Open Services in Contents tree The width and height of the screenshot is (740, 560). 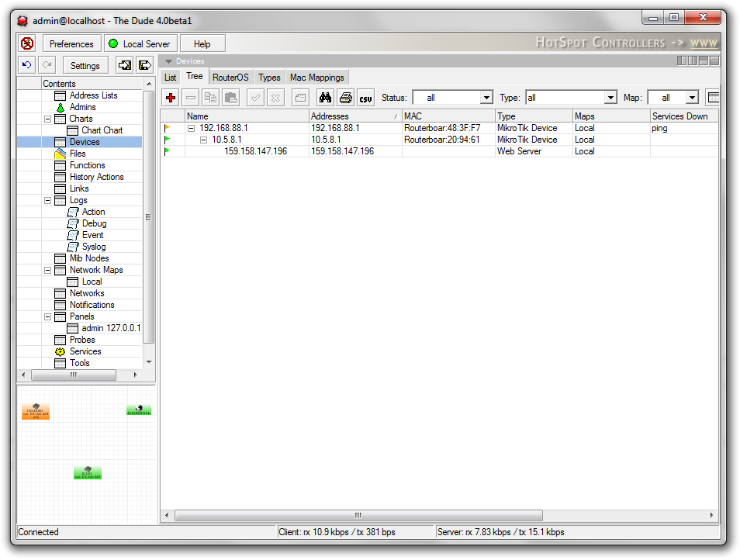pos(85,351)
